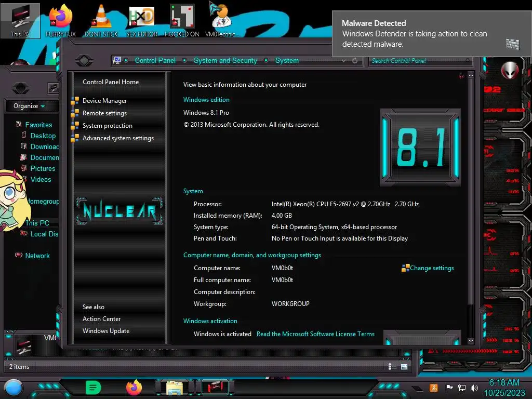Open Action Center link

tap(101, 319)
